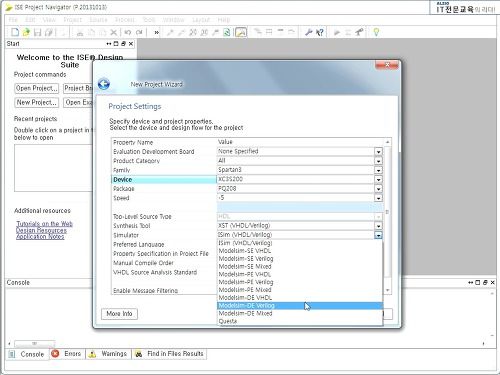This screenshot has width=500, height=375.
Task: Click the run arrow toolbar icon
Action: (337, 32)
